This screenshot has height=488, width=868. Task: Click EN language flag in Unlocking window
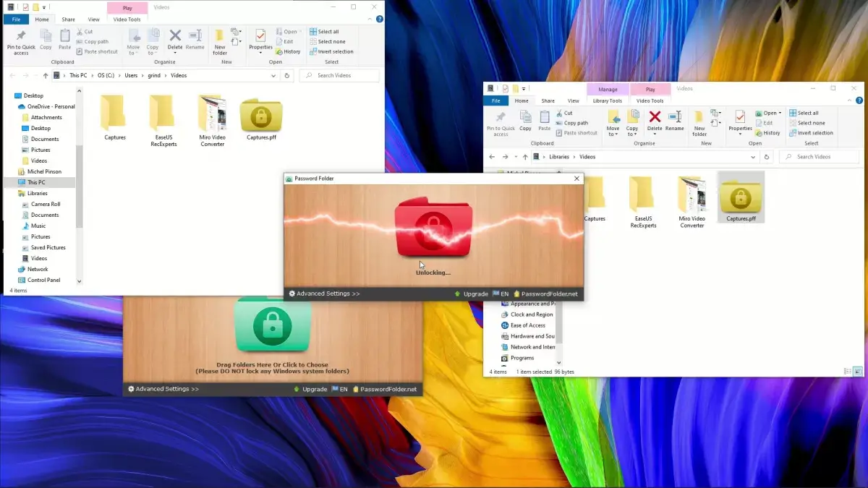click(x=501, y=294)
